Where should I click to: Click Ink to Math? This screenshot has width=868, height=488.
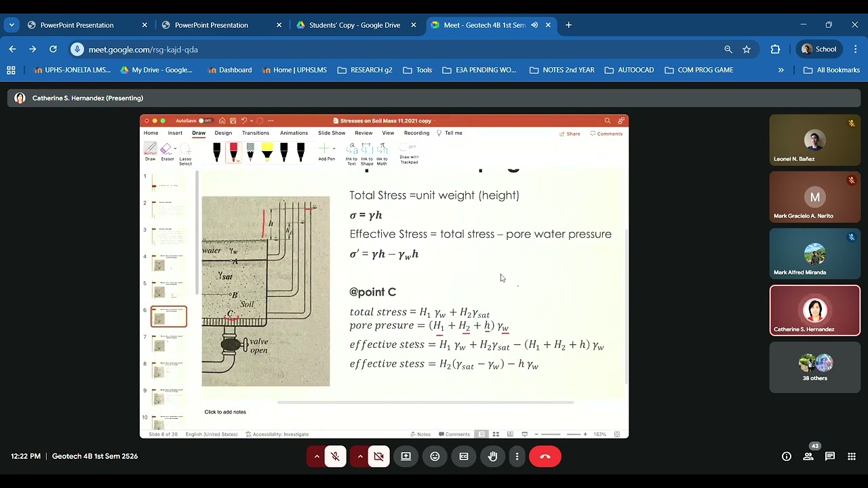[382, 154]
